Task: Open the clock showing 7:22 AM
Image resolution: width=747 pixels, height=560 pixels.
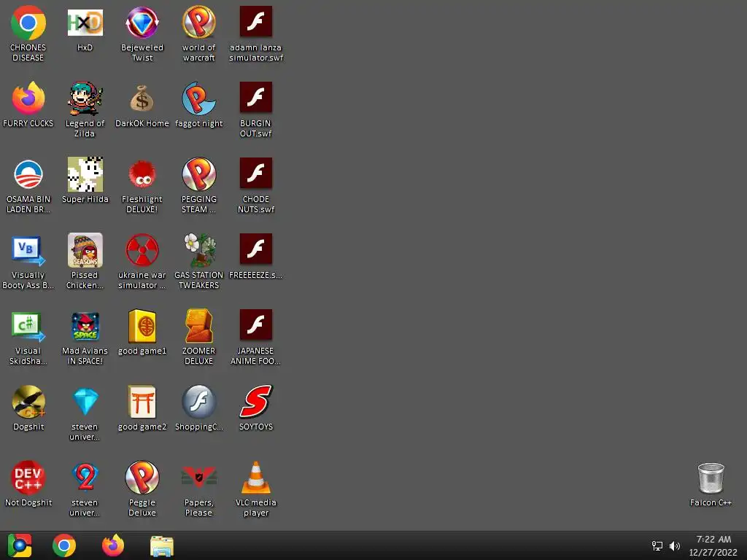Action: (x=713, y=545)
